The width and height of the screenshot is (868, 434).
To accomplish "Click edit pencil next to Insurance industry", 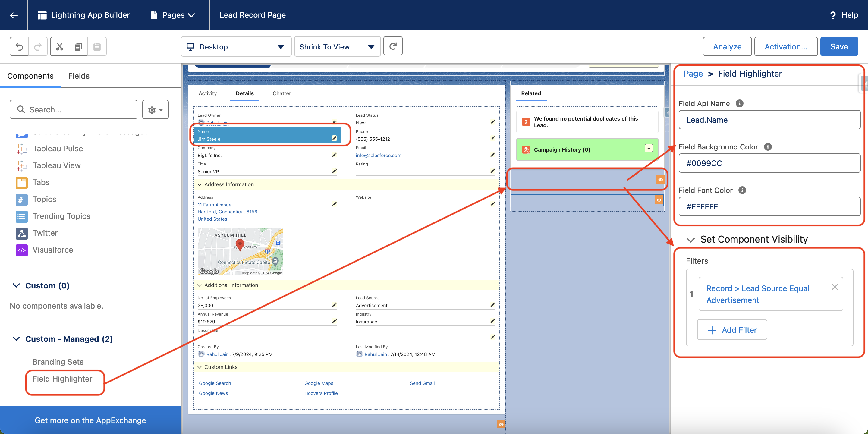I will [x=493, y=321].
